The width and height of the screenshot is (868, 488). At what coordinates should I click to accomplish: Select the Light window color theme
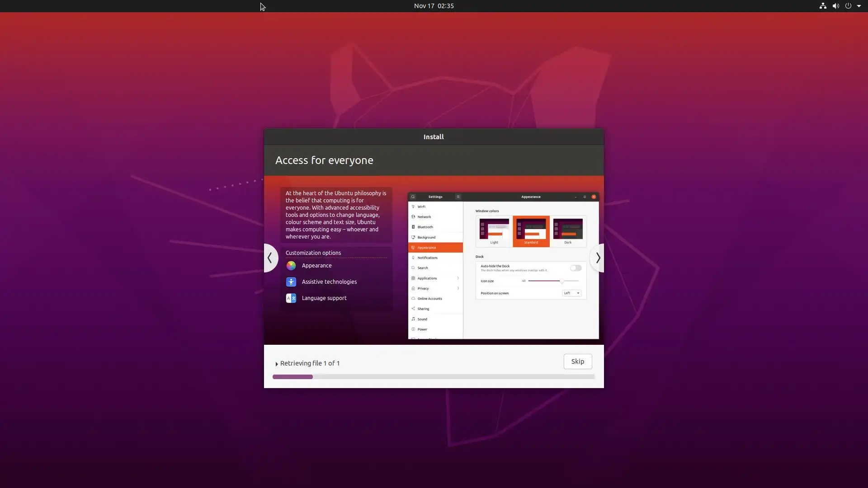pyautogui.click(x=494, y=231)
